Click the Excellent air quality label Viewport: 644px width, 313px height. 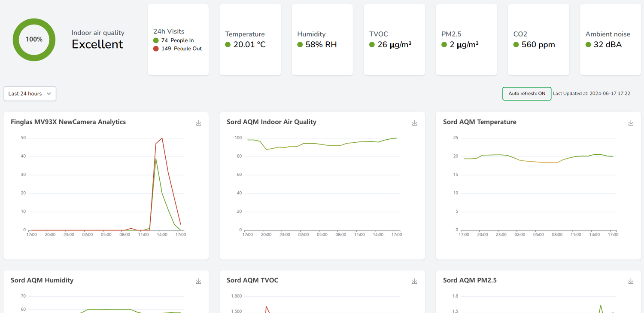97,44
